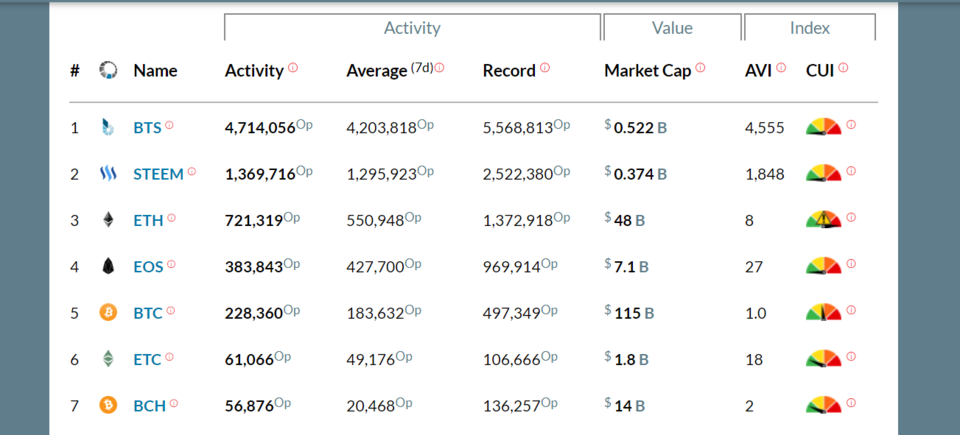Click the Bitcoin Cash logo in row 7
Screen dimensions: 960x435
tap(108, 406)
